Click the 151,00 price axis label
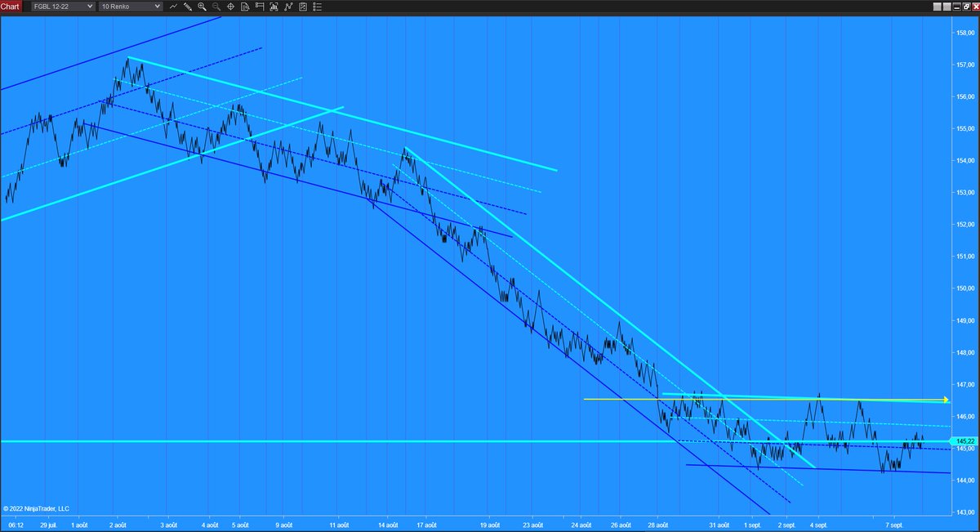The width and height of the screenshot is (980, 532). tap(965, 257)
